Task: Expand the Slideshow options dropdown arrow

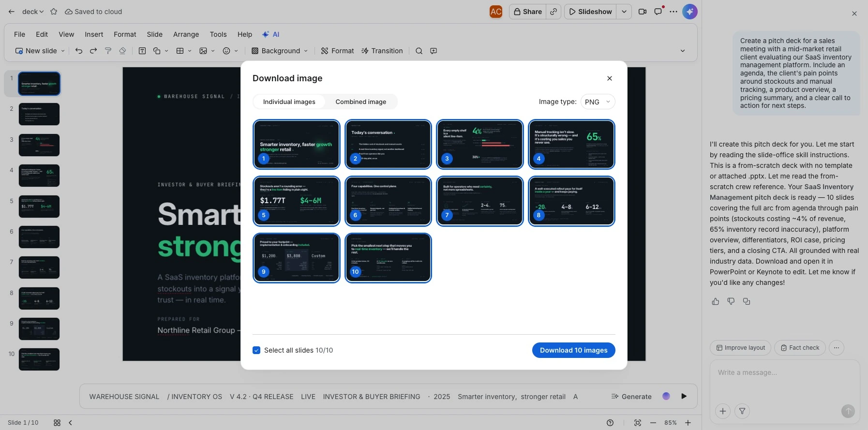Action: click(624, 12)
